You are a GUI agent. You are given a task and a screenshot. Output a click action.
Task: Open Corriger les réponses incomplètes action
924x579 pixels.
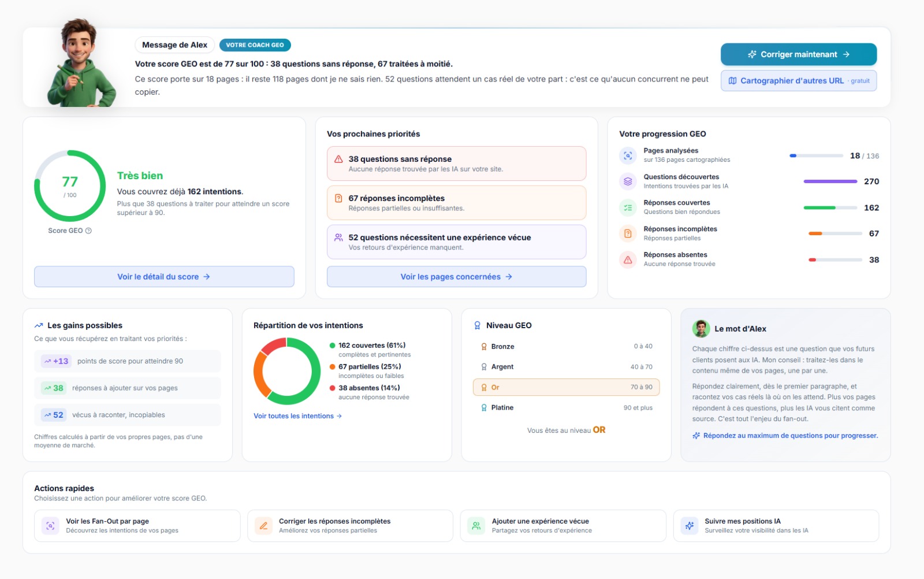pos(350,526)
